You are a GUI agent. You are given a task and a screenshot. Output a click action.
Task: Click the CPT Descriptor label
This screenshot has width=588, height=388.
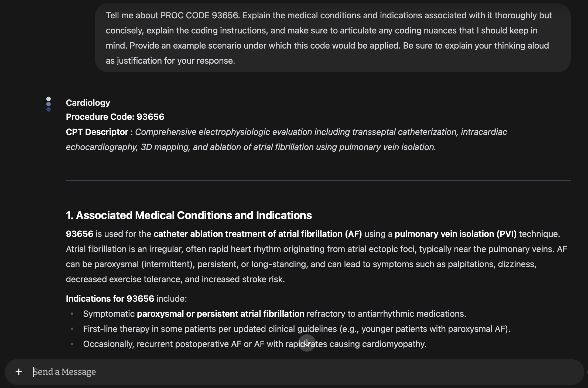coord(97,132)
